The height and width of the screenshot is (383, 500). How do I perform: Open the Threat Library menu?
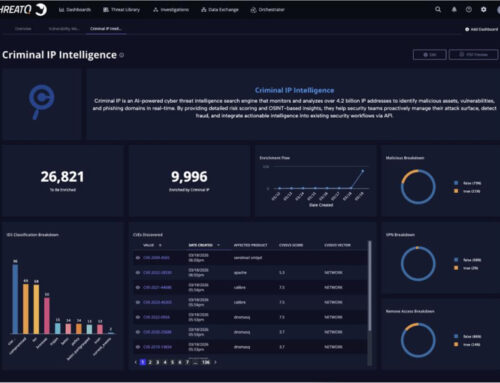[121, 10]
